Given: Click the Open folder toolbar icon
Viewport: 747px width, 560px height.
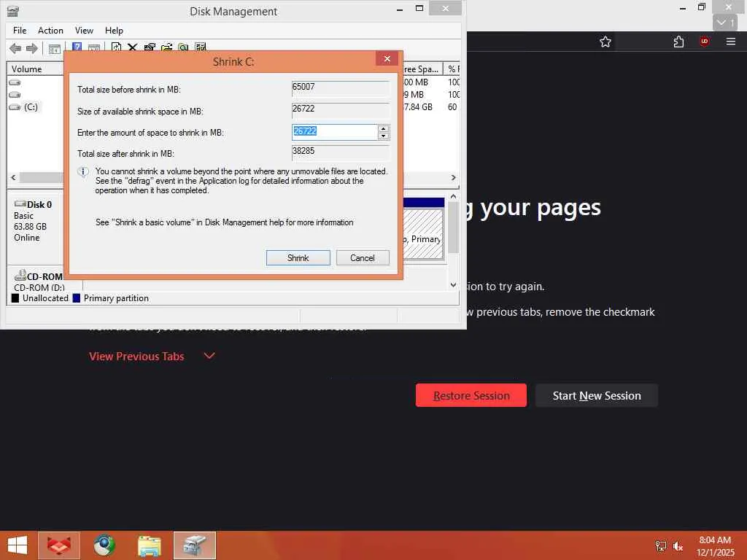Looking at the screenshot, I should pyautogui.click(x=166, y=47).
